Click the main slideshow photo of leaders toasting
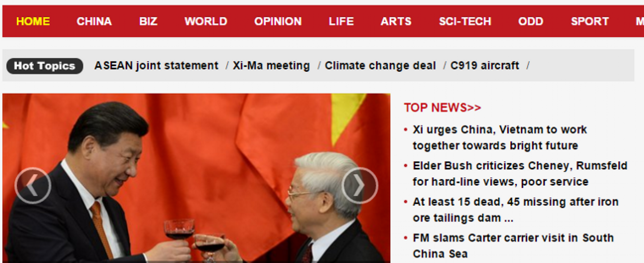The height and width of the screenshot is (263, 644). [x=196, y=178]
